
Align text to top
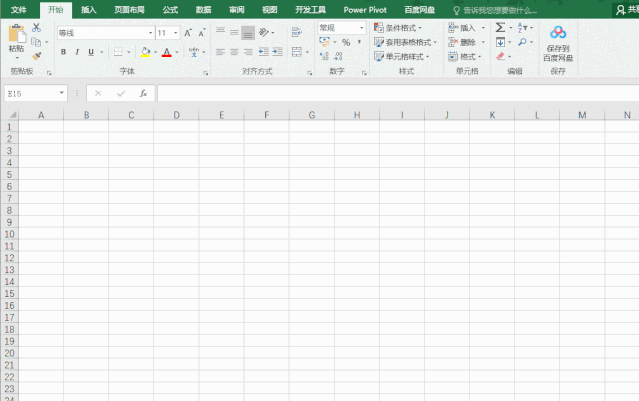(220, 32)
